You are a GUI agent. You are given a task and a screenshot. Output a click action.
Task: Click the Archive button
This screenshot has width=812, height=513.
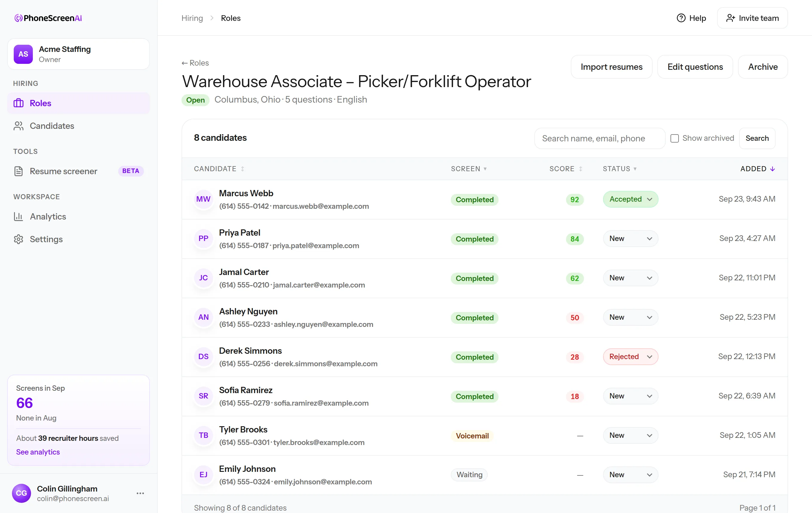(x=763, y=67)
